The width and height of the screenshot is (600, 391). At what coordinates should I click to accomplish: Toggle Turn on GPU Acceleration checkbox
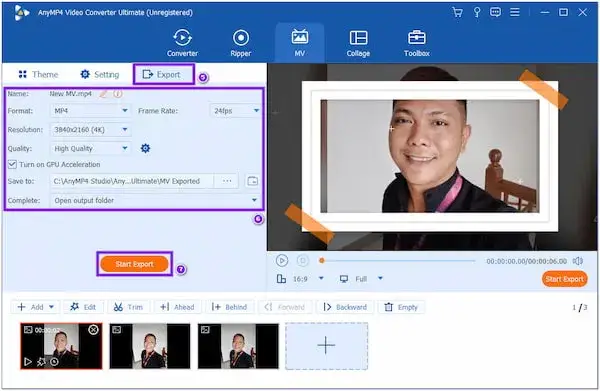tap(12, 165)
